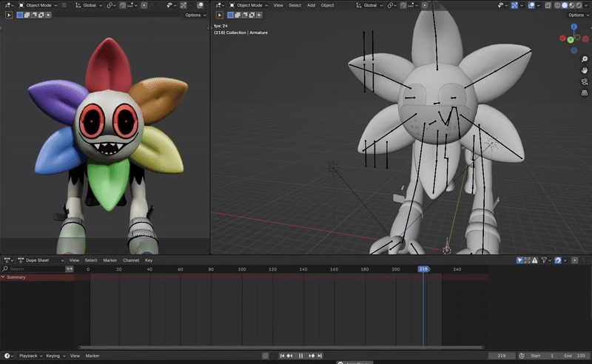Toggle snapping magnet in right viewport header
592x364 pixels.
[x=403, y=5]
